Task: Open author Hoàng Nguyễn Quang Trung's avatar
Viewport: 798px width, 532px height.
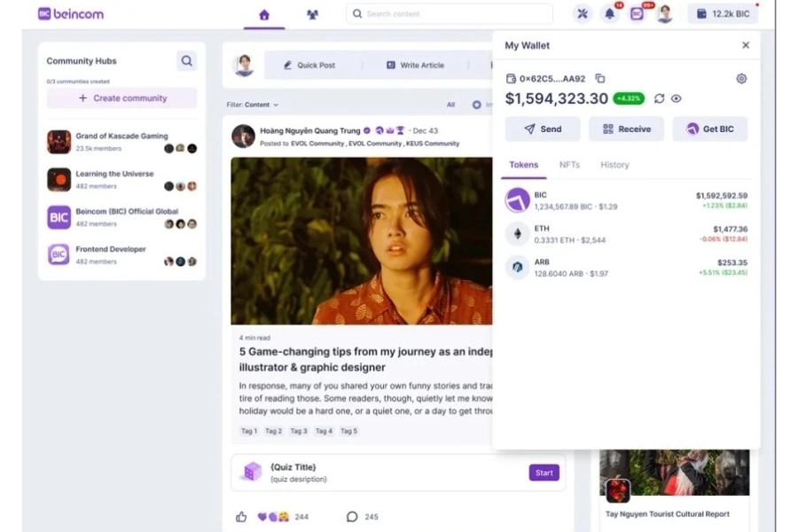Action: click(x=243, y=137)
